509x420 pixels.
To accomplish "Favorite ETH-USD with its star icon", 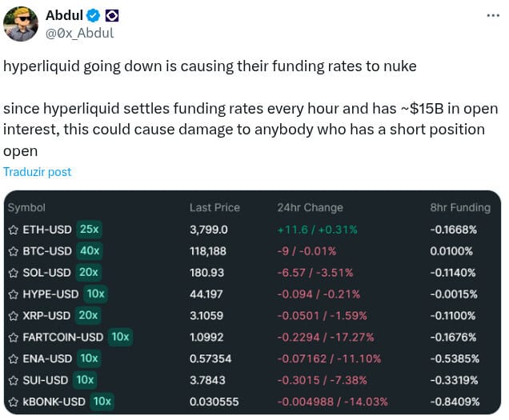I will coord(13,230).
